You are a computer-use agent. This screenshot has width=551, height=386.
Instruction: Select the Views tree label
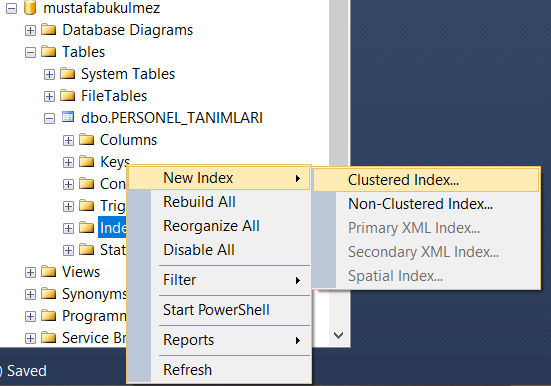(81, 272)
